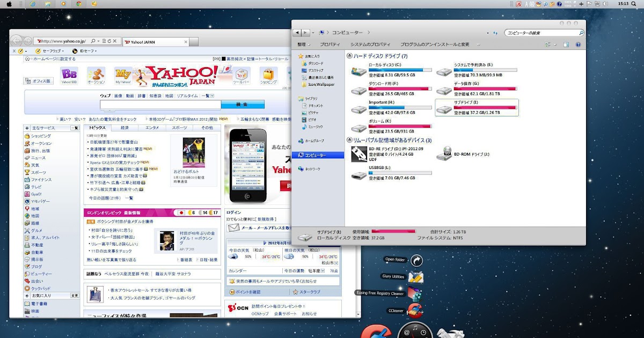Click the オフィス版 button

click(x=38, y=81)
